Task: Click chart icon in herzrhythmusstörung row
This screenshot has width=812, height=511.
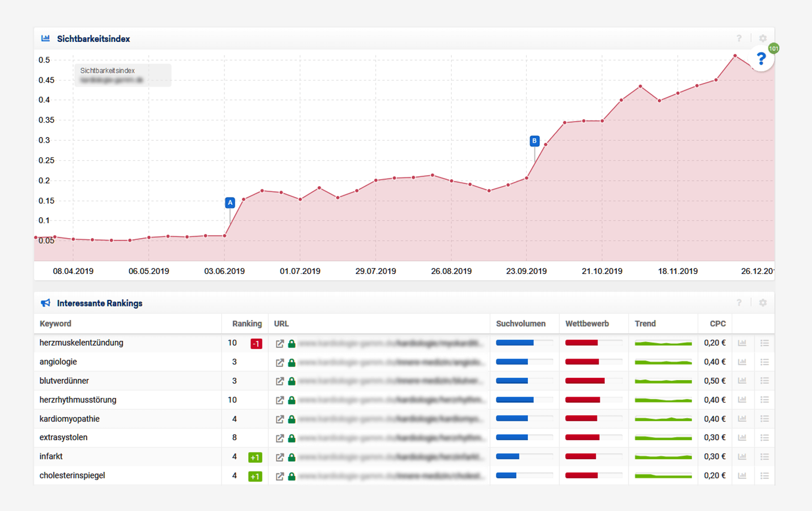Action: (x=742, y=400)
